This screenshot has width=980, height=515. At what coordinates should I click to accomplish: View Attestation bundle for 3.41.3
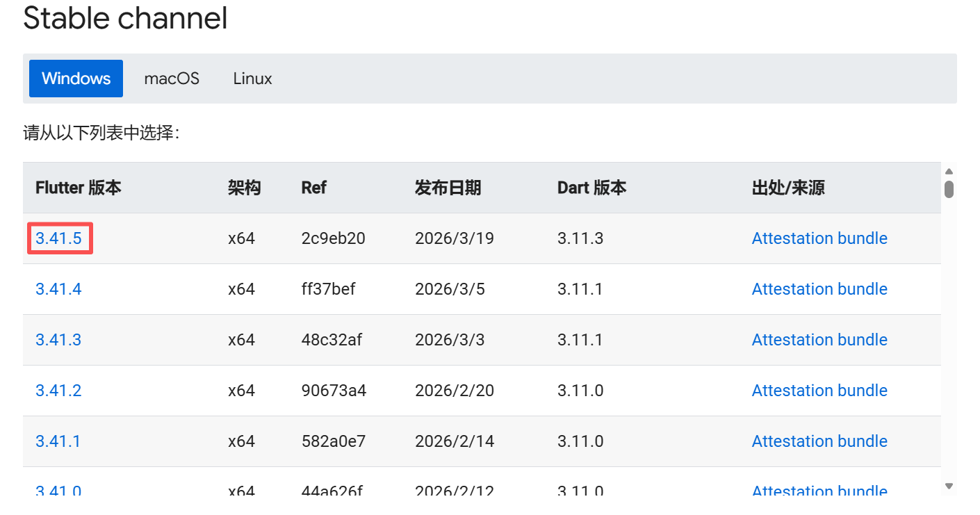[819, 340]
